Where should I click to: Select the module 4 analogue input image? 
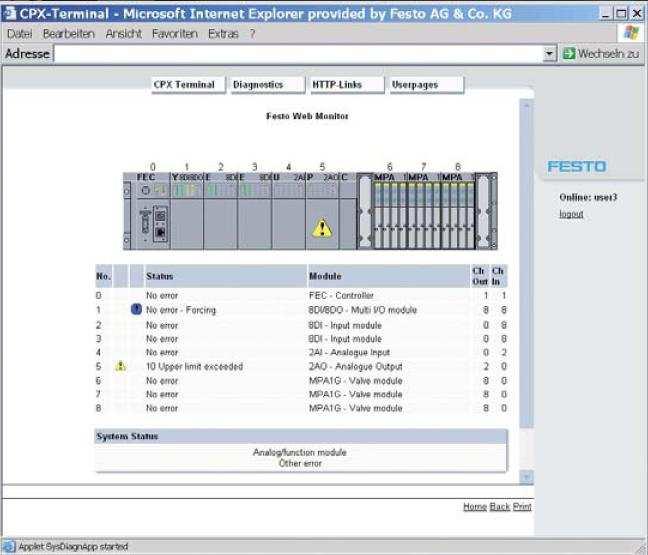(288, 211)
